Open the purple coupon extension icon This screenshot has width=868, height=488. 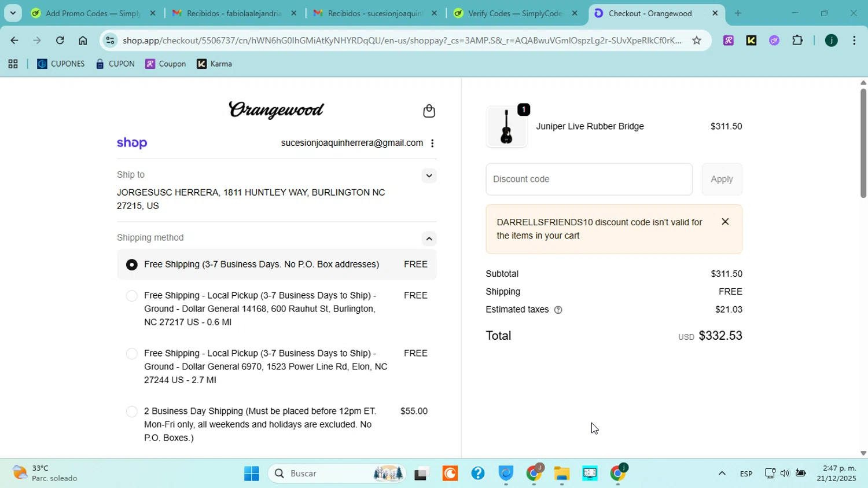click(729, 41)
